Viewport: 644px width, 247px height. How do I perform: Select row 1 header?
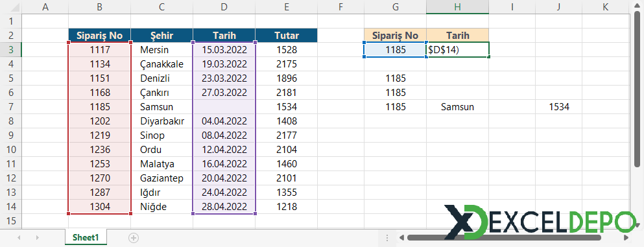tap(10, 21)
